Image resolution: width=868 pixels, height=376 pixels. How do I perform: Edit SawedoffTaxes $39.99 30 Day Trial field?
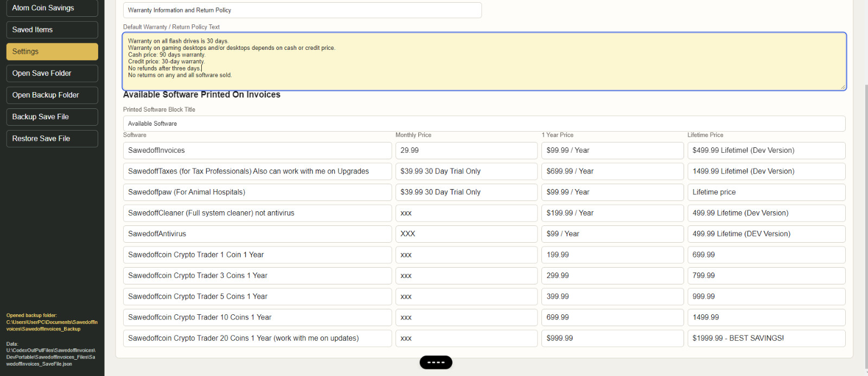point(467,171)
